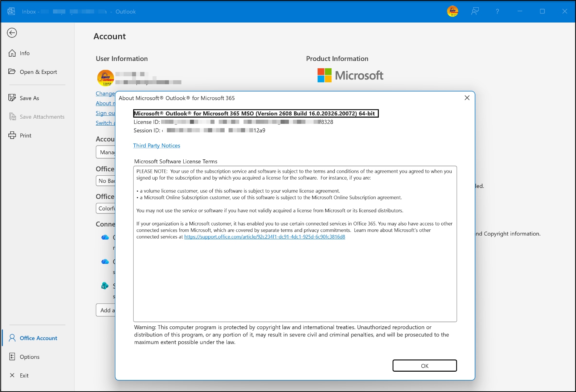Click the Sign out link
Viewport: 576px width, 392px height.
[105, 113]
